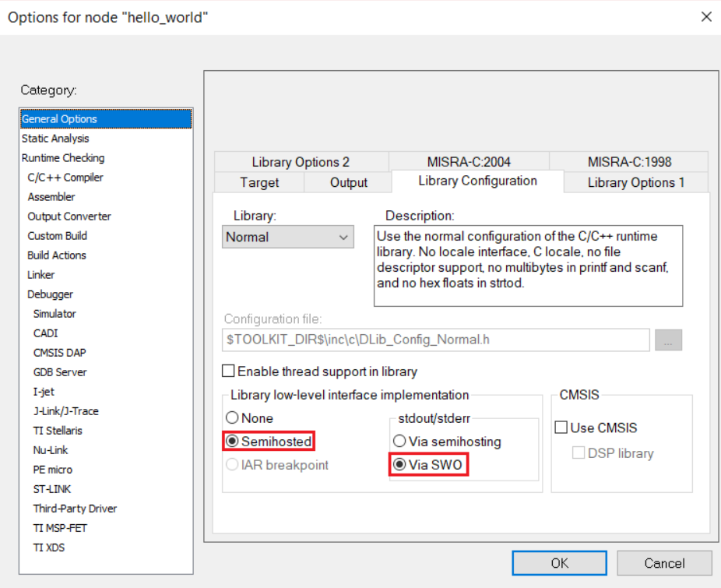The height and width of the screenshot is (588, 721).
Task: Open the Library Options 2 tab
Action: [x=301, y=162]
